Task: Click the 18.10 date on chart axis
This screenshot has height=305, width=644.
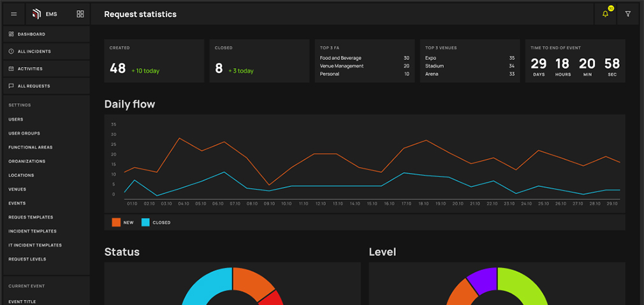Action: 423,204
